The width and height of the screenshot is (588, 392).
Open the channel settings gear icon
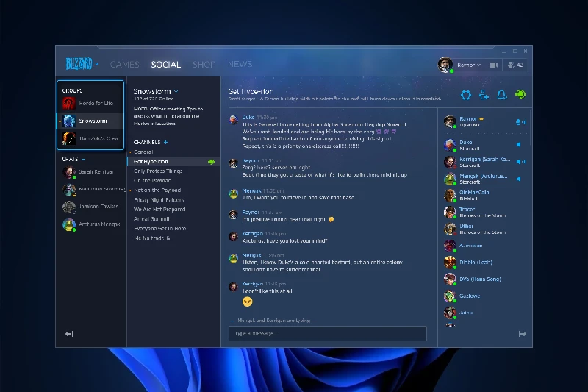pos(465,95)
